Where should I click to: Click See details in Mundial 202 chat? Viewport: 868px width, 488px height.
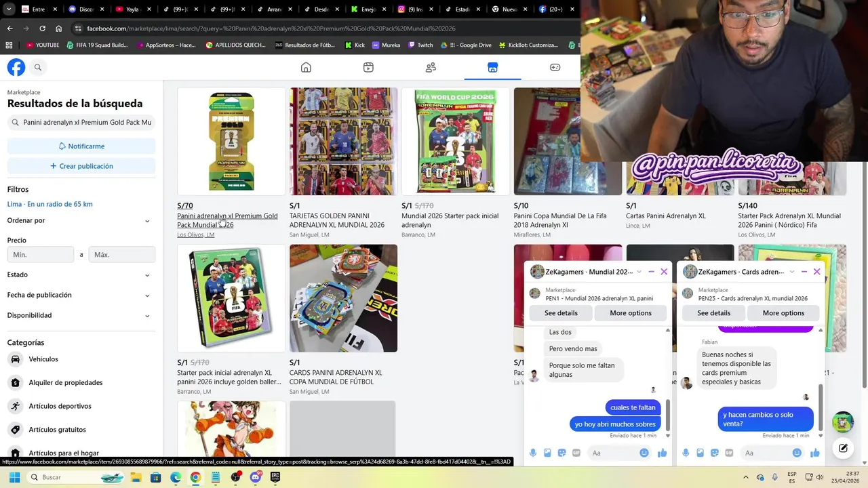[x=561, y=313]
